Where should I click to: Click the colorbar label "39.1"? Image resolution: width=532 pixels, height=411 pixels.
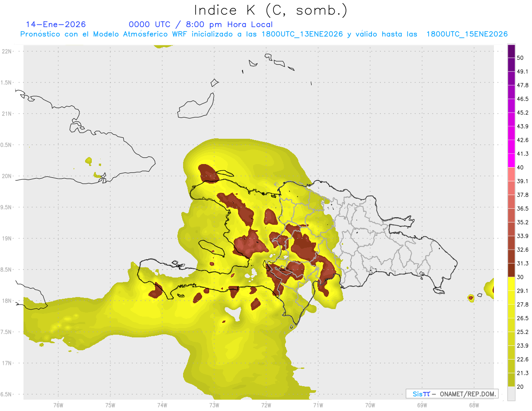(523, 181)
